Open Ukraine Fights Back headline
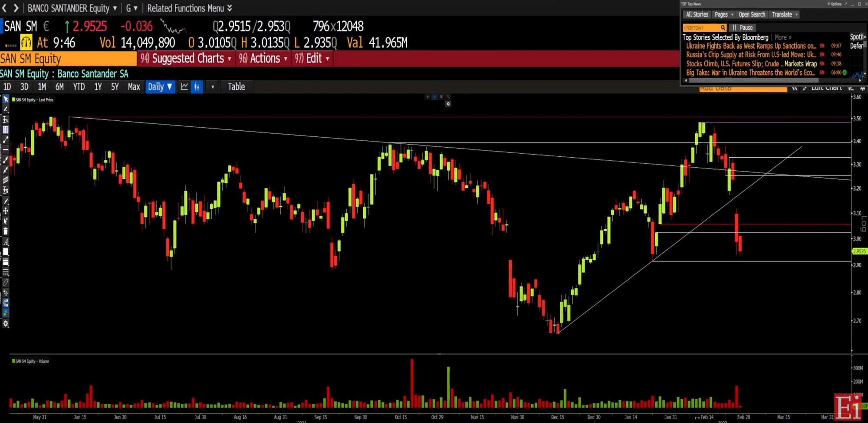Viewport: 868px width, 423px height. [x=751, y=46]
